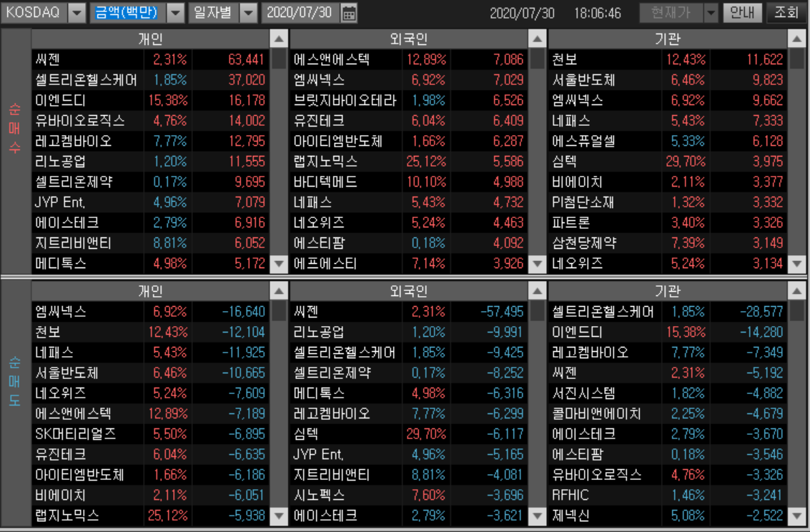Screen dimensions: 810x532
Task: Click the 현재가 button
Action: (671, 13)
